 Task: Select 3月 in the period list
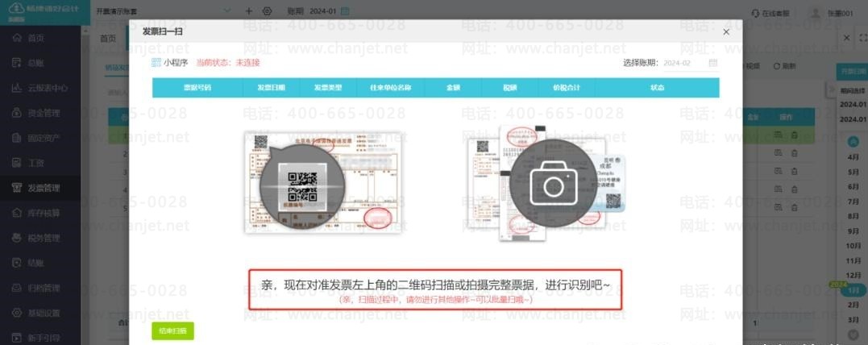(x=853, y=320)
